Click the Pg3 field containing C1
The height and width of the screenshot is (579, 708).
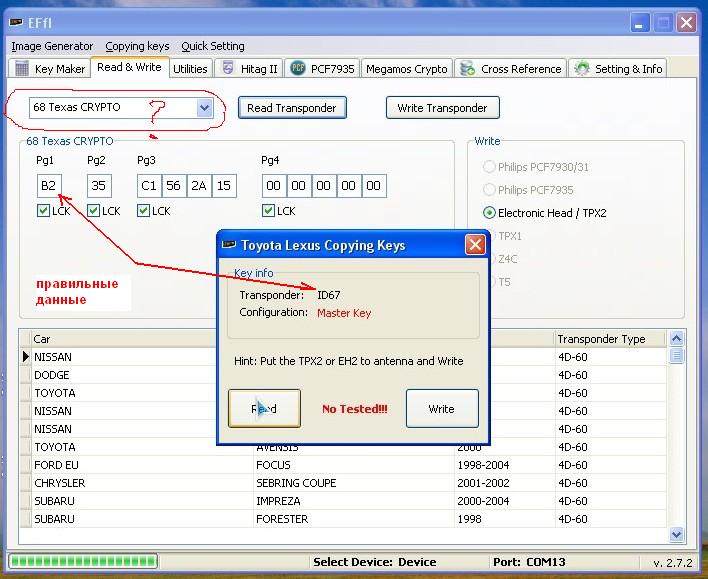[149, 186]
